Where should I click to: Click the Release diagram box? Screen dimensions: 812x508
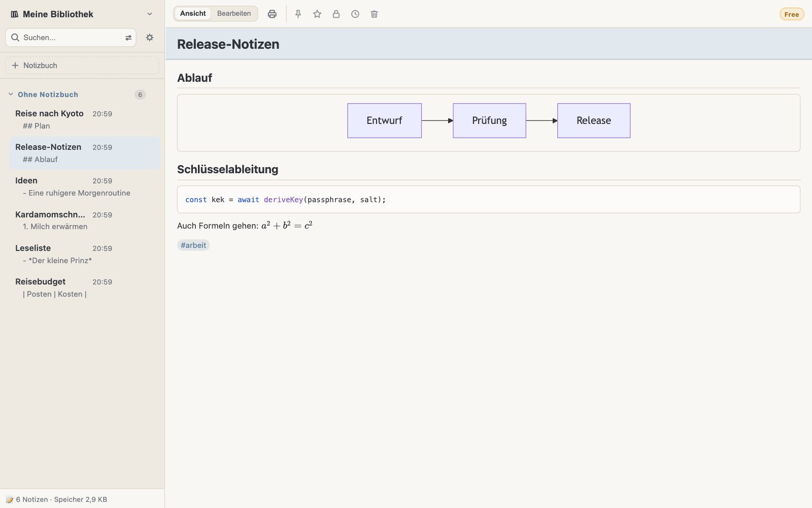(594, 120)
